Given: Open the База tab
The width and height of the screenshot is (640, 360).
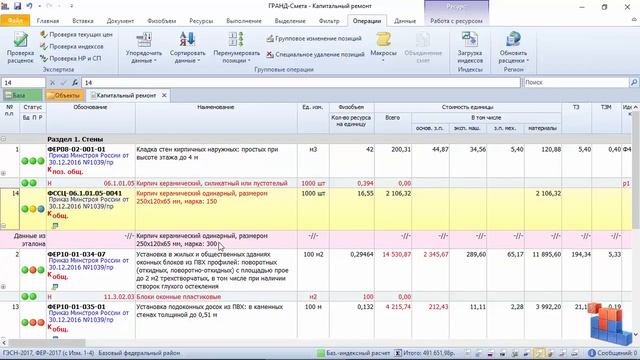Looking at the screenshot, I should pos(22,96).
